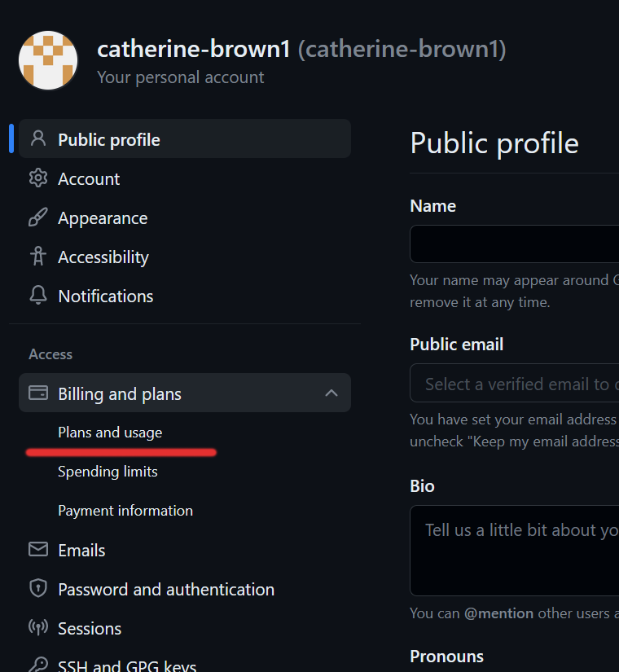Viewport: 619px width, 672px height.
Task: Click the SSH and GPG keys icon
Action: 37,666
